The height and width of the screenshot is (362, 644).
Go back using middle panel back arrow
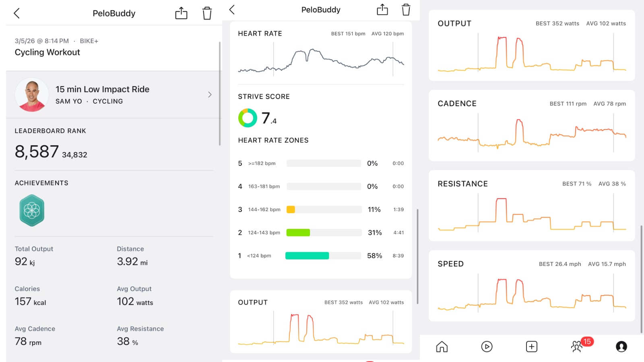(232, 10)
